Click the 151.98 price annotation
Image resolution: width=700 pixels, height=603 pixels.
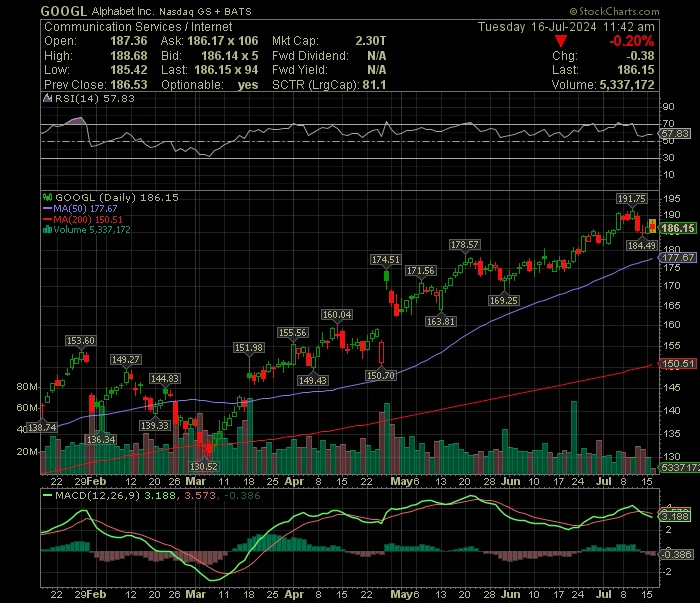tap(249, 348)
